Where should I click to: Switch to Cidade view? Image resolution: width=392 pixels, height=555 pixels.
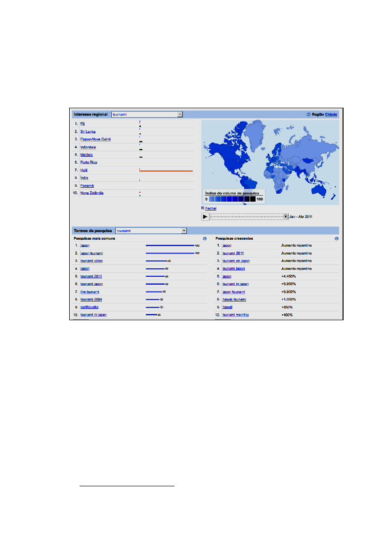(331, 114)
